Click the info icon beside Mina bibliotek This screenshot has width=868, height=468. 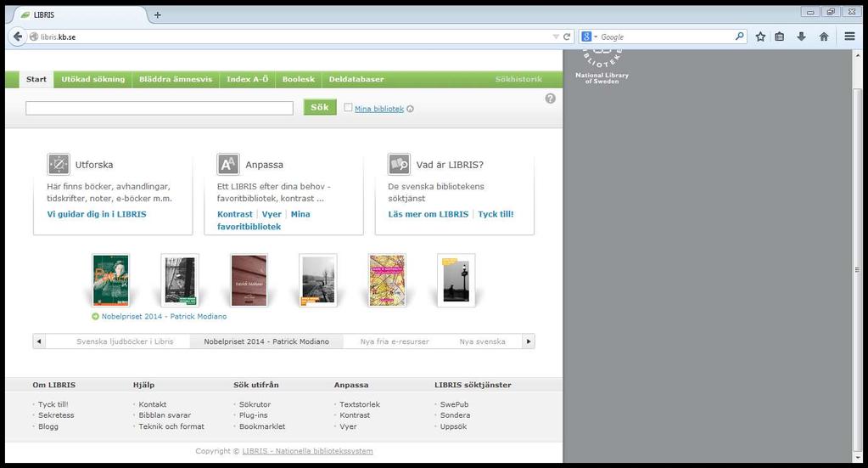coord(410,109)
